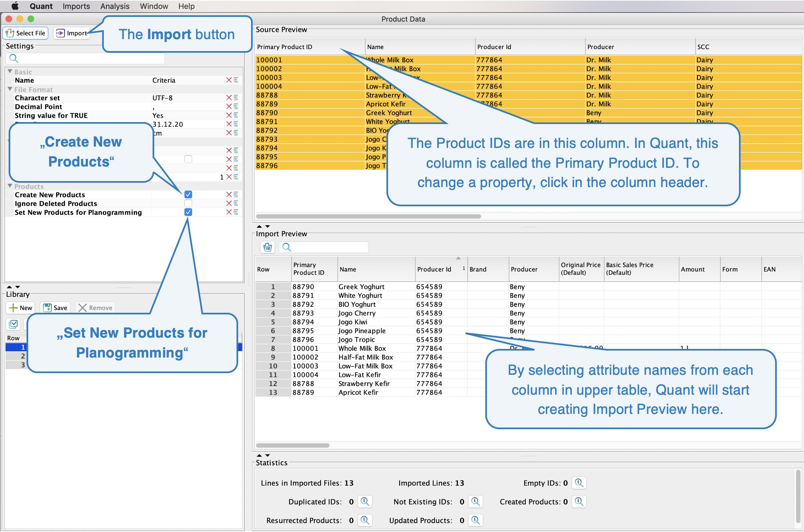804x532 pixels.
Task: Click the select-all checkmark icon in Library
Action: (x=14, y=324)
